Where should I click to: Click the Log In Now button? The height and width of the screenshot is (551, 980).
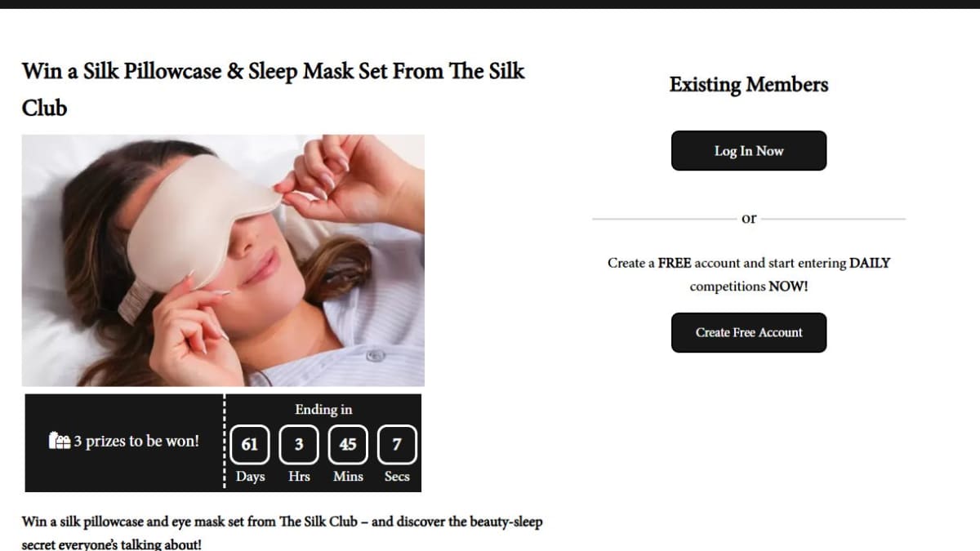coord(749,151)
